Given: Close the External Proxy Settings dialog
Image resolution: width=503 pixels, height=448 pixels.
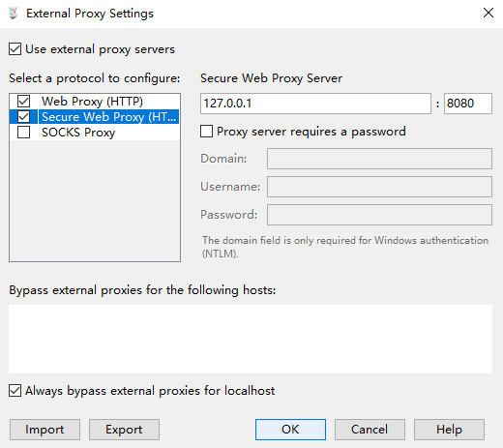Looking at the screenshot, I should (488, 13).
